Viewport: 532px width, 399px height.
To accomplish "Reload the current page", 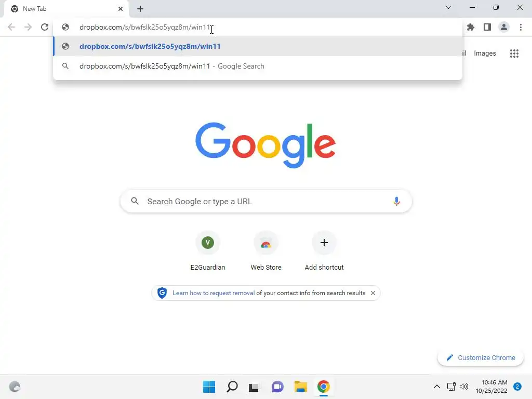I will [45, 27].
